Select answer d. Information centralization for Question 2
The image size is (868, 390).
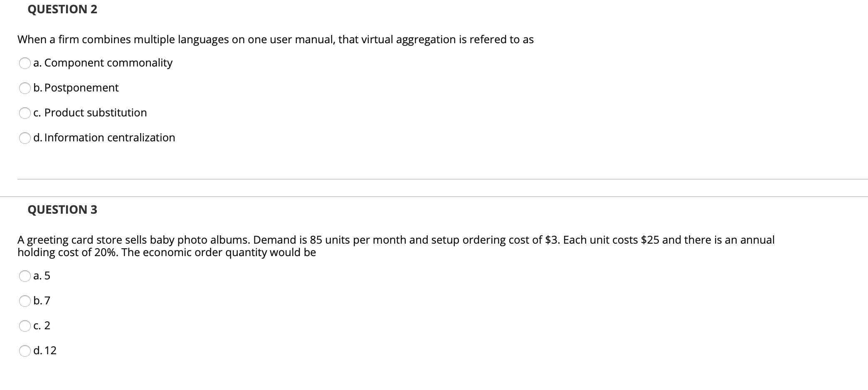(25, 138)
